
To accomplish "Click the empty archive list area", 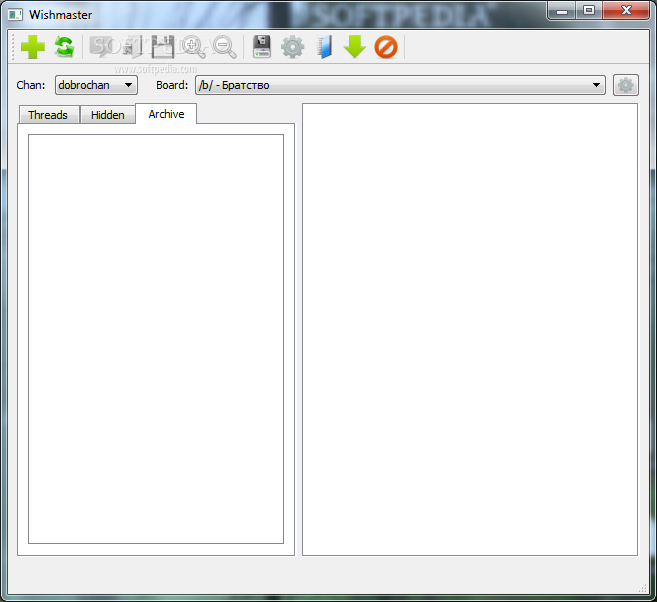I will 156,339.
